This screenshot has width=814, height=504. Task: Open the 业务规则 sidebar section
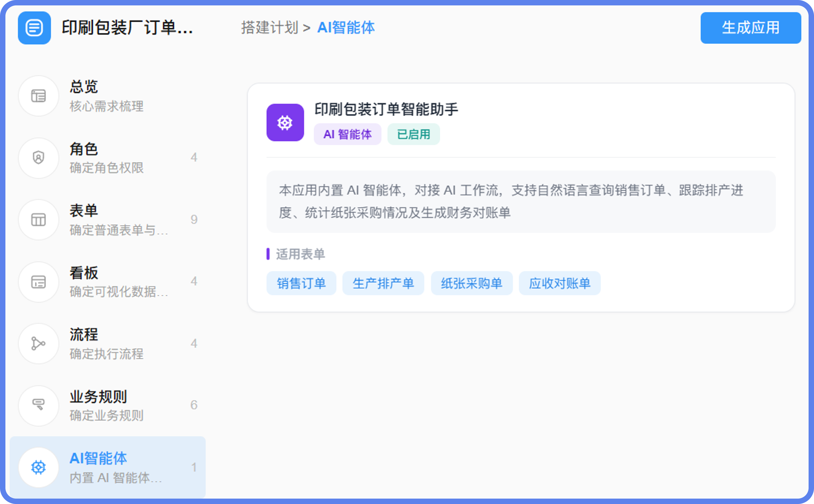click(x=108, y=405)
